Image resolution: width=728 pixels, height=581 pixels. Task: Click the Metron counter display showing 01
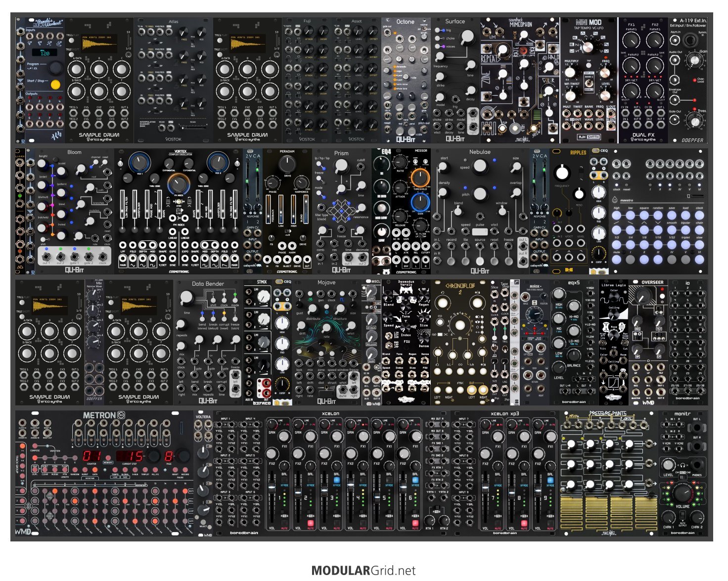91,456
